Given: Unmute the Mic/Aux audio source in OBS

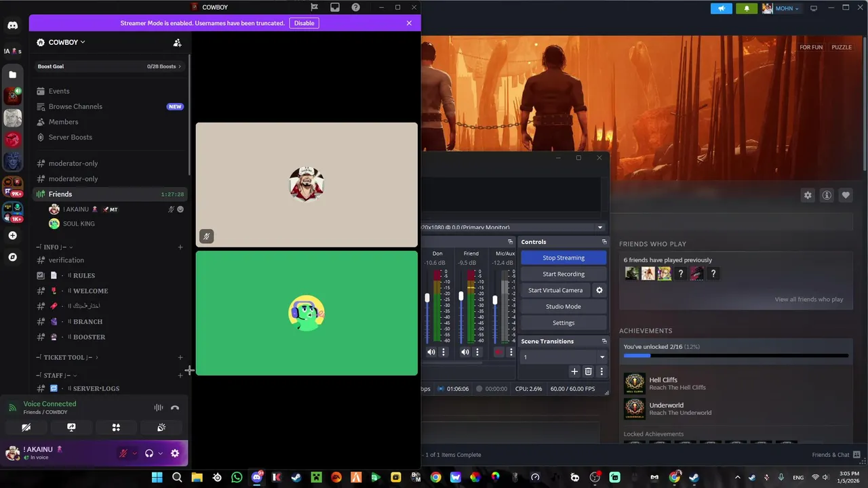Looking at the screenshot, I should (x=498, y=352).
